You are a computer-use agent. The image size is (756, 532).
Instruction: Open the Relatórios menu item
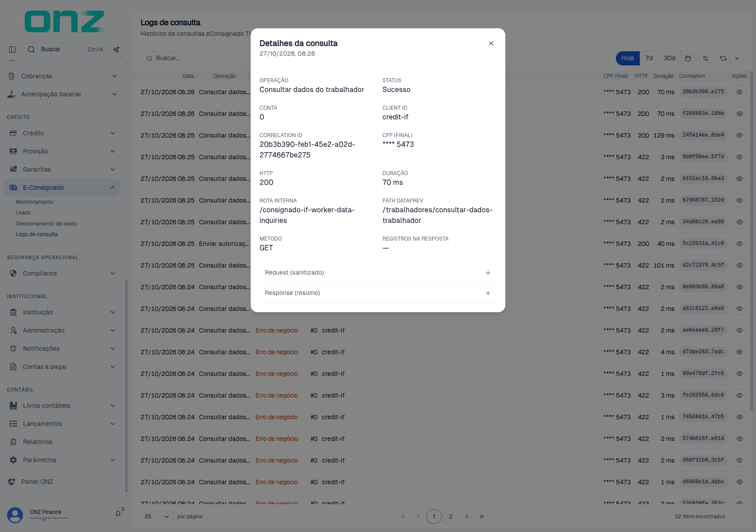(x=63, y=442)
